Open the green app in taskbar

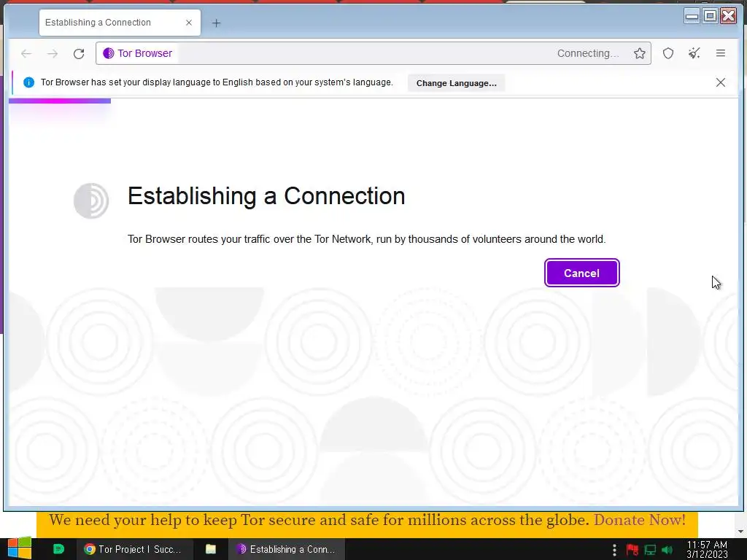(58, 549)
